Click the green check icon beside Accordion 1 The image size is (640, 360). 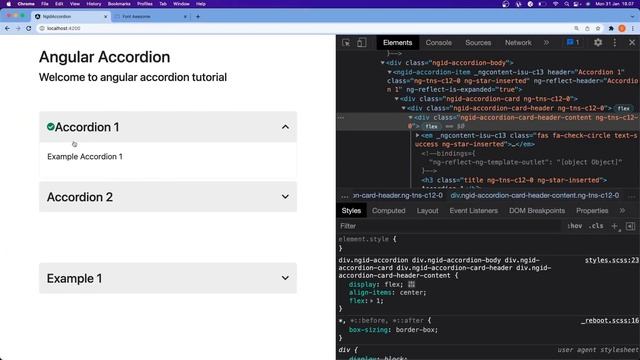(51, 127)
